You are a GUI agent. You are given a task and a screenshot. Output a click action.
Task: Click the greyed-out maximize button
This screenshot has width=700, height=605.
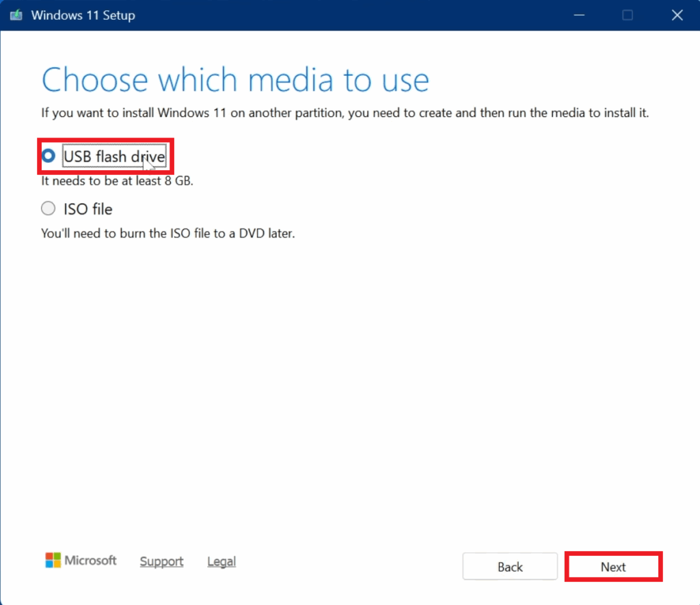point(627,15)
